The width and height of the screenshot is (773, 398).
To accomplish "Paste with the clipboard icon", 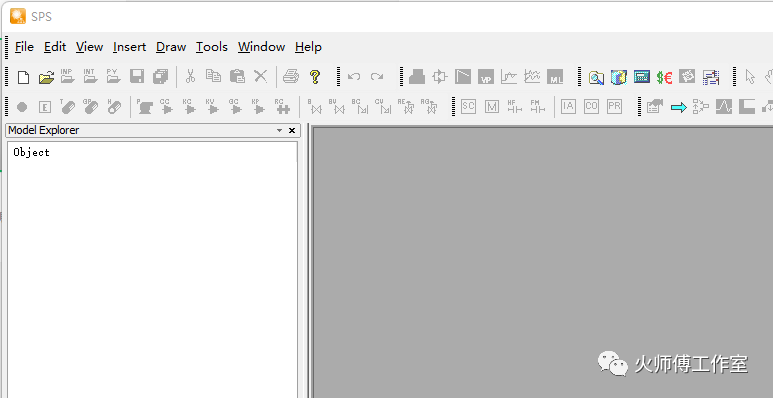I will coord(237,76).
